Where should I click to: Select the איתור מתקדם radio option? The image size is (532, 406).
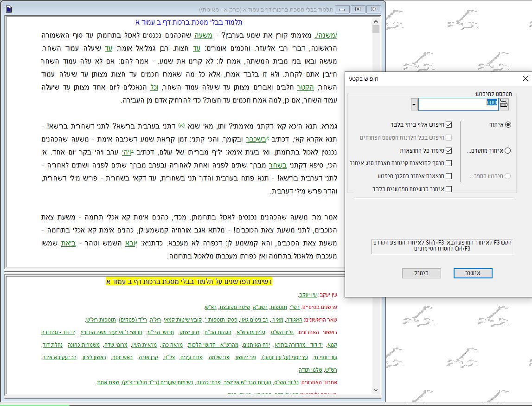click(507, 151)
